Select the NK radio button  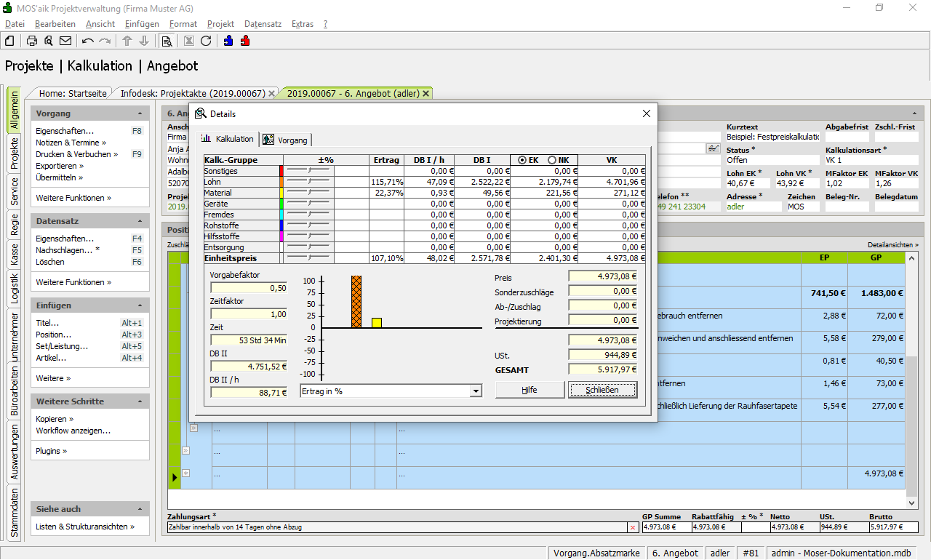[x=551, y=160]
